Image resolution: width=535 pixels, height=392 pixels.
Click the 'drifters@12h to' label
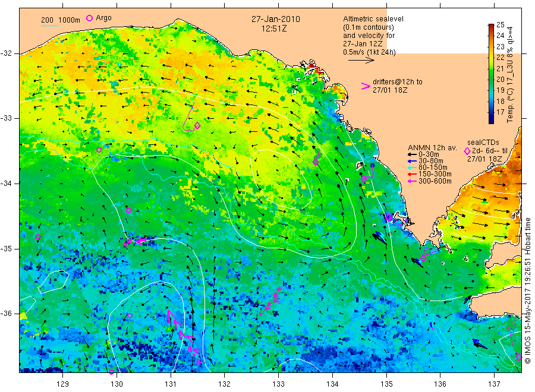pos(398,82)
